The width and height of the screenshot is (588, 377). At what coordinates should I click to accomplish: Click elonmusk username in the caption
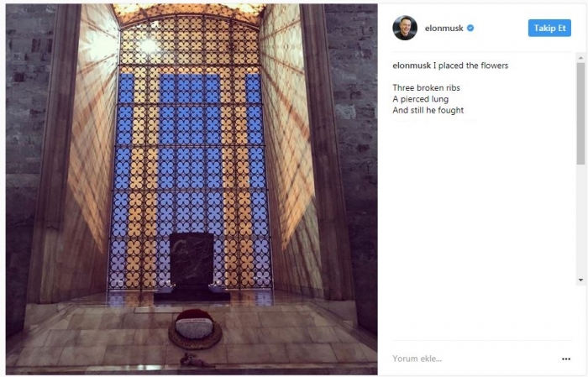412,65
